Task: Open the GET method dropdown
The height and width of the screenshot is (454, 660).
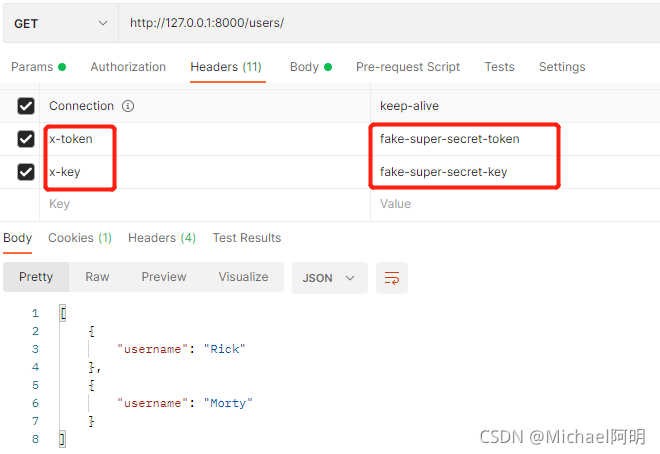Action: [x=61, y=23]
